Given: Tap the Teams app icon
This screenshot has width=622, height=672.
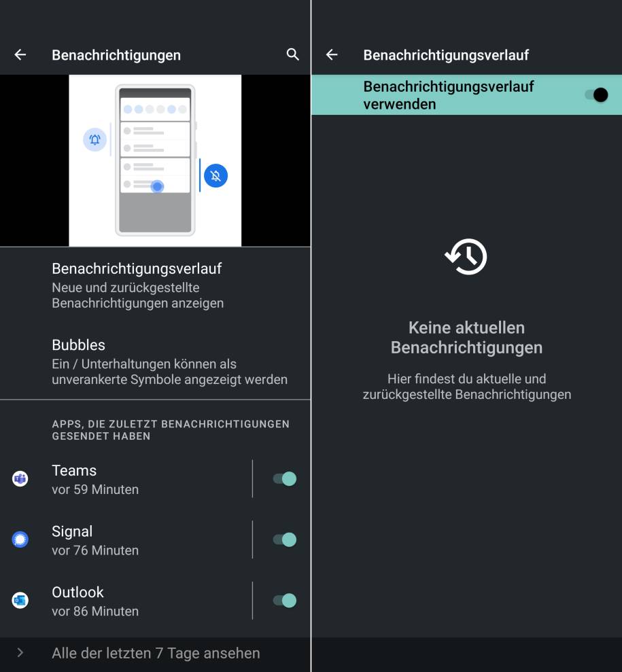Looking at the screenshot, I should coord(20,479).
